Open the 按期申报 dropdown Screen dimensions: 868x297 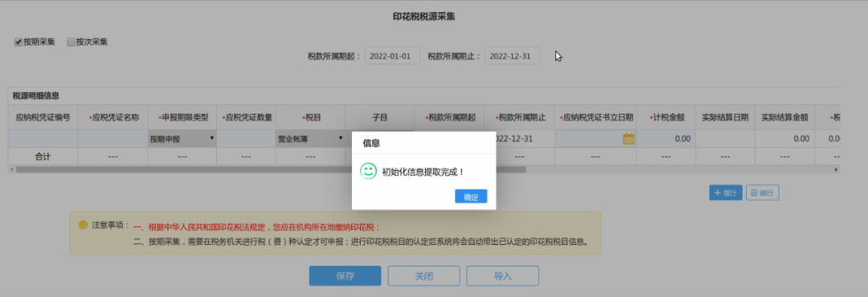pyautogui.click(x=182, y=139)
